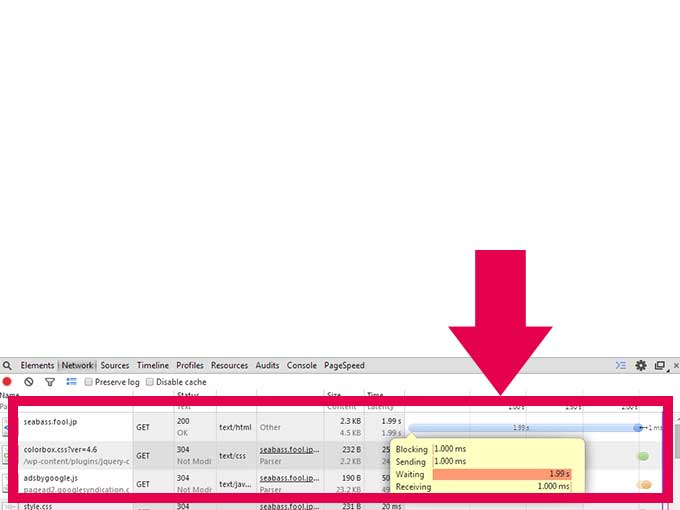Click the magnifier search icon in DevTools
The width and height of the screenshot is (680, 510).
7,366
